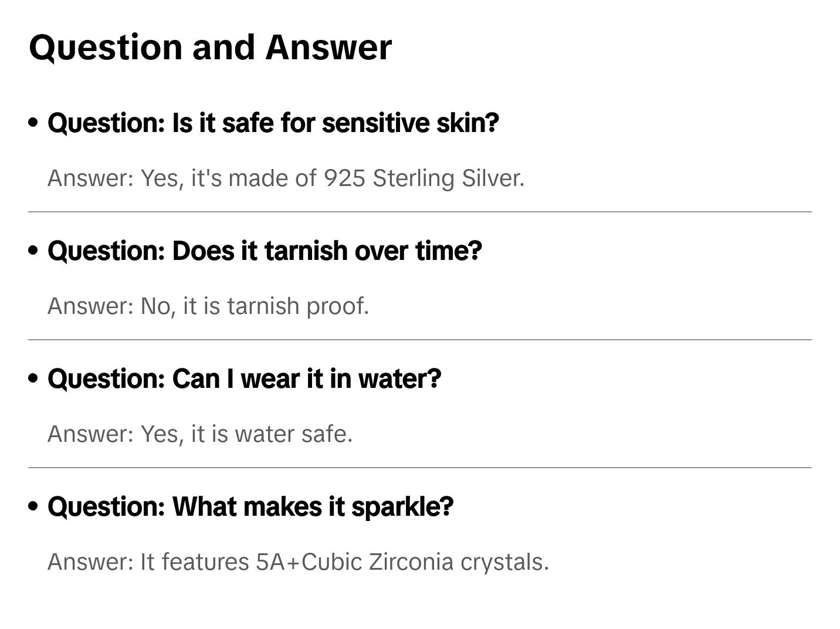Click the divider line above the water question
Viewport: 840px width, 629px height.
[x=419, y=340]
